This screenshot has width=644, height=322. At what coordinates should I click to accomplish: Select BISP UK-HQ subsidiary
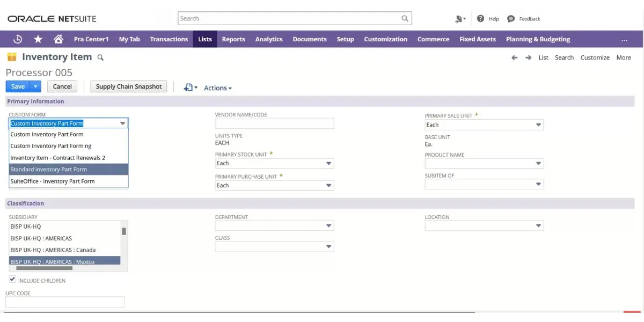(x=65, y=226)
